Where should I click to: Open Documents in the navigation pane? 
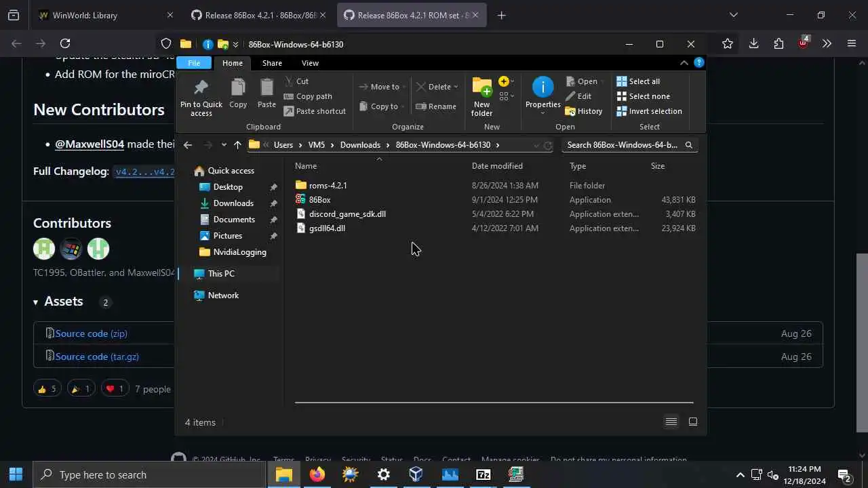tap(234, 220)
